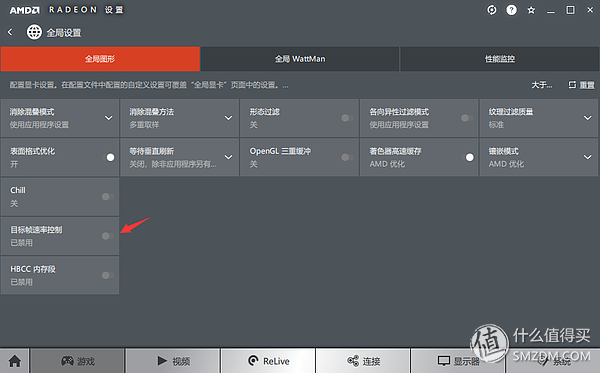
Task: Click the globe icon beside 全局设置
Action: coord(34,32)
